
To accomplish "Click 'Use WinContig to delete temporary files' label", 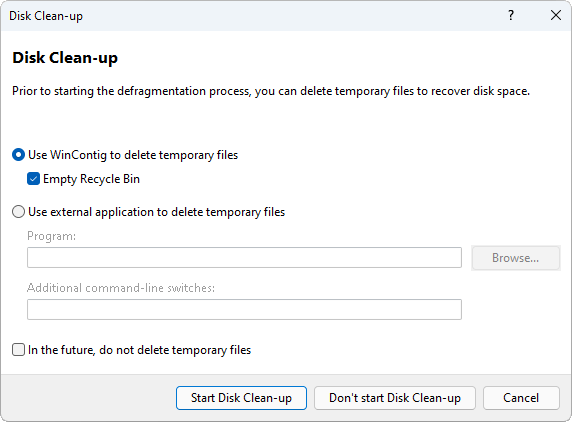I will click(x=133, y=155).
